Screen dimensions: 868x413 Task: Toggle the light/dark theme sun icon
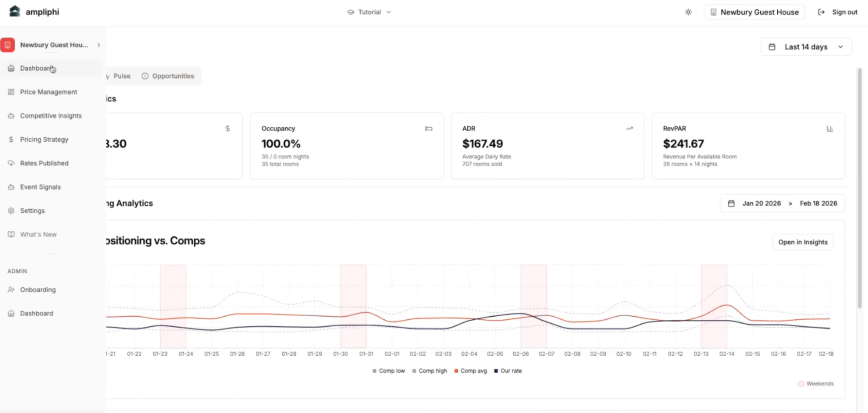click(x=688, y=12)
